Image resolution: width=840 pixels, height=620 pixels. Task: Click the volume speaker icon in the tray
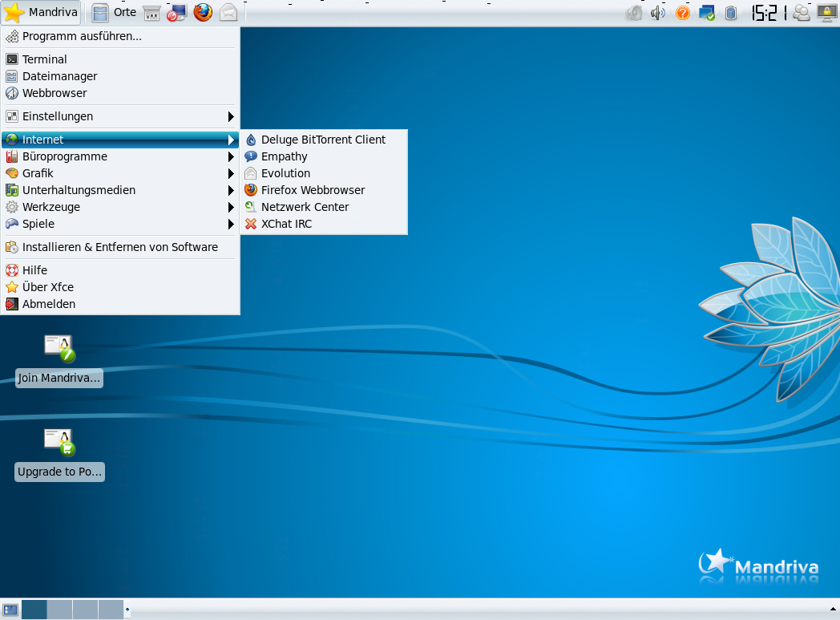(x=658, y=13)
